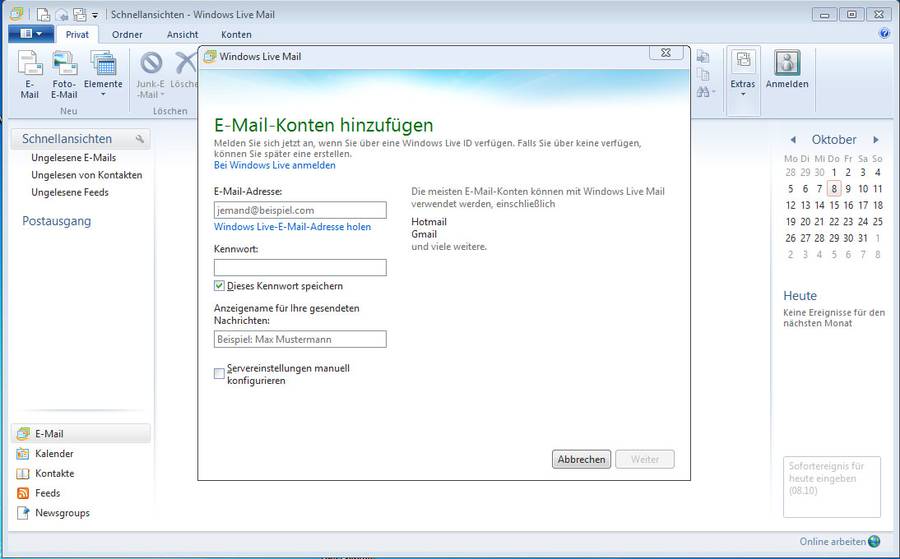Click the Abbrechen button

point(581,459)
